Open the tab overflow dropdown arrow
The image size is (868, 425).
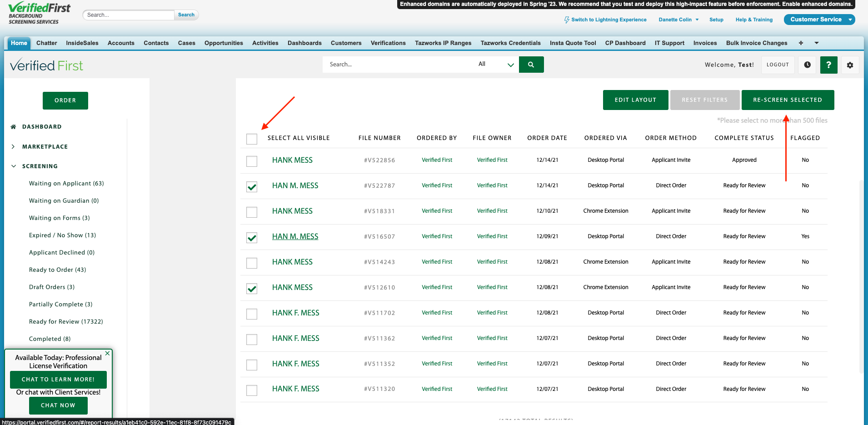(816, 43)
